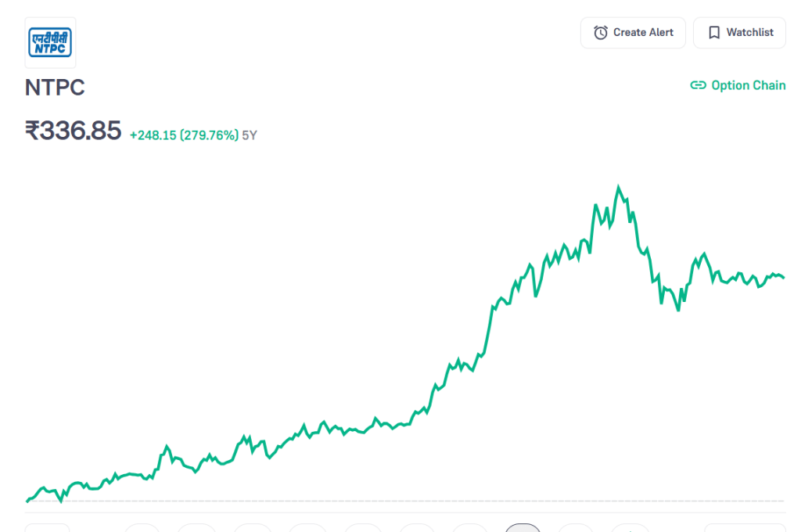Viewport: 801px width, 532px height.
Task: Click the rightmost end of the chart line
Action: pos(784,277)
